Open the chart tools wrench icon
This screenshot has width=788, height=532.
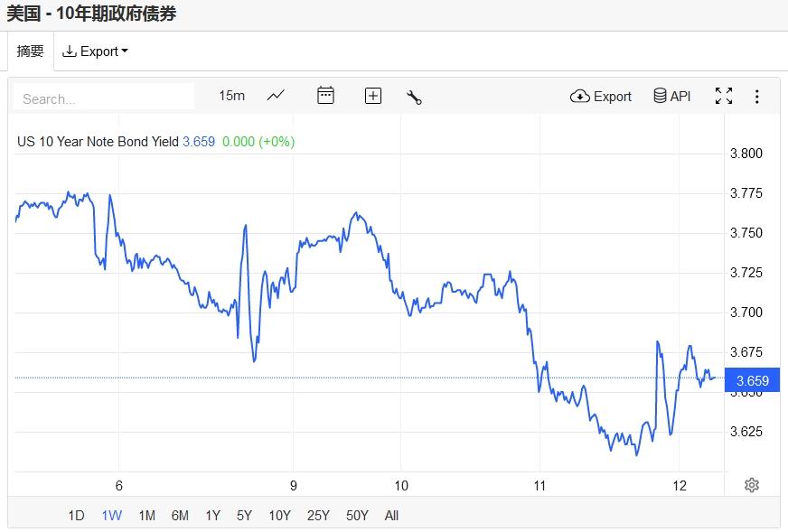click(x=415, y=97)
